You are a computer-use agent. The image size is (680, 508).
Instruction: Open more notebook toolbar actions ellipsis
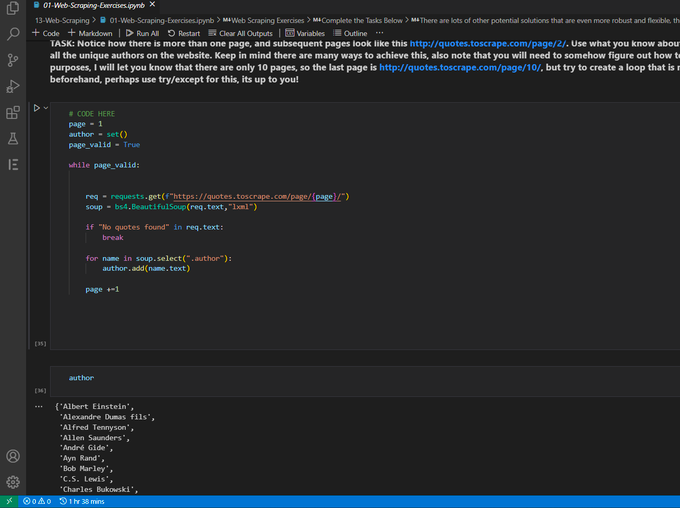pyautogui.click(x=379, y=33)
